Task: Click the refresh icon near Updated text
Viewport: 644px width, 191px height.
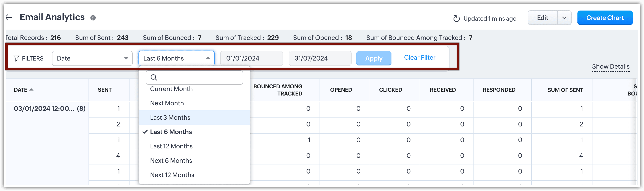Action: click(456, 19)
